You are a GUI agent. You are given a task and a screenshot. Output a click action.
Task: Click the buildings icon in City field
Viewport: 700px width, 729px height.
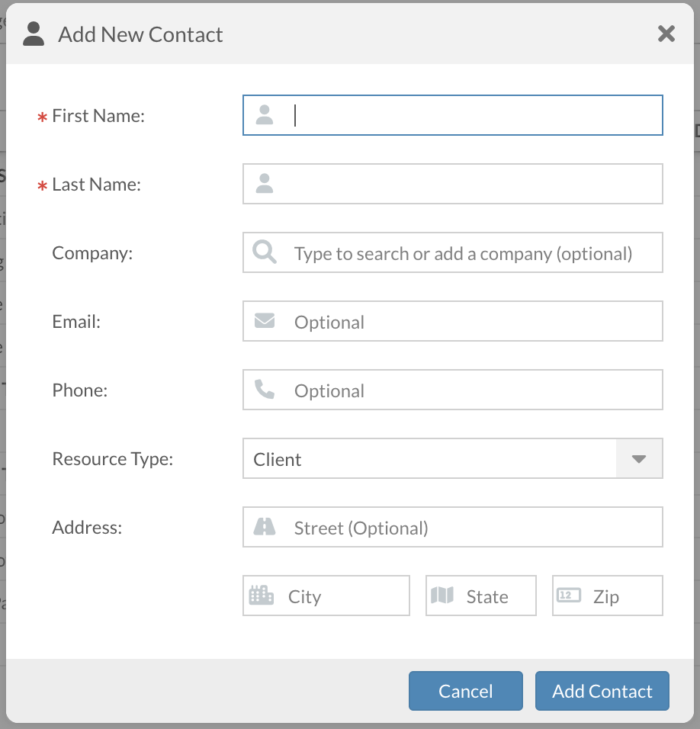click(x=262, y=596)
